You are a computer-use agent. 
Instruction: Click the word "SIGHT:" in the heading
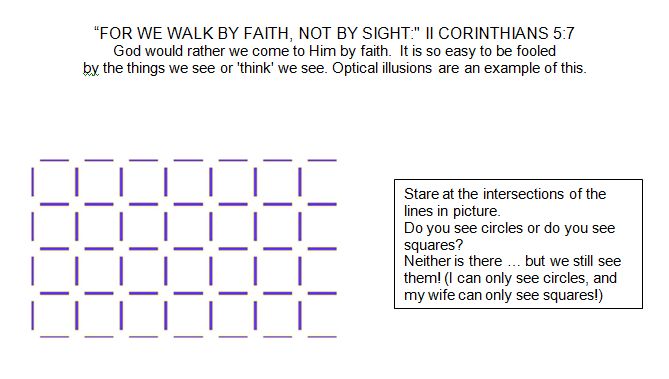tap(388, 33)
